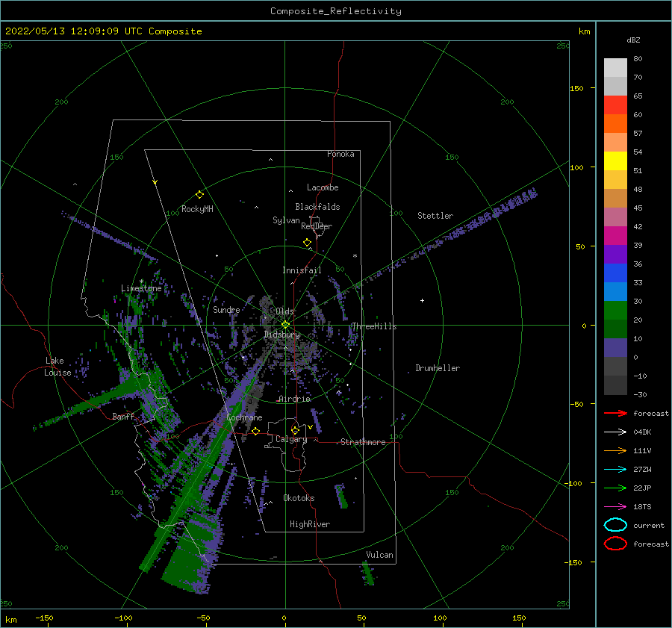Click the Strathmore town label

tap(363, 442)
